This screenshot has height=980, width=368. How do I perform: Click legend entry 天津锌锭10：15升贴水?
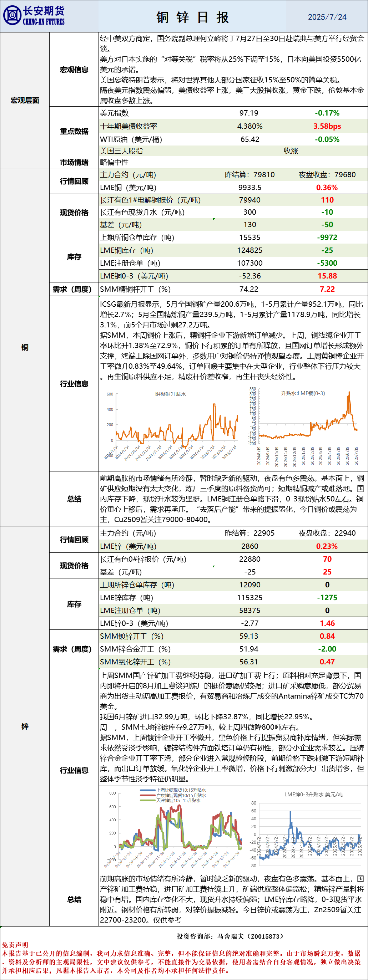170,800
